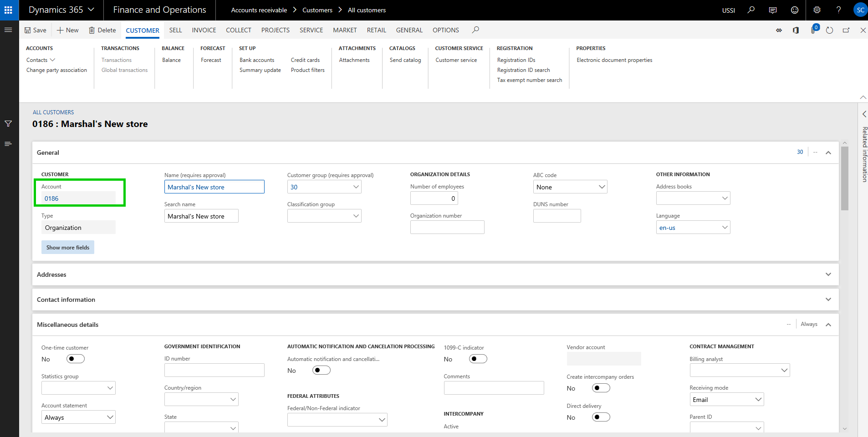
Task: Open the Customer group dropdown
Action: (356, 187)
